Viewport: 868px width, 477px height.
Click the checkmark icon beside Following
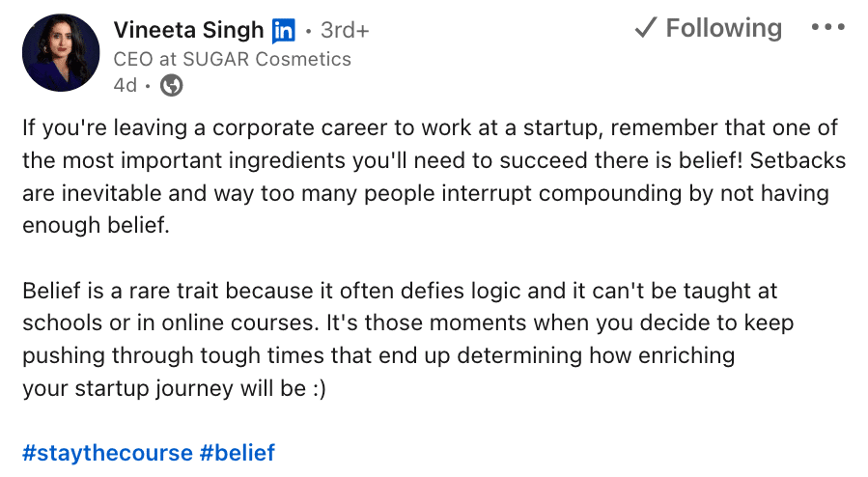click(x=645, y=28)
